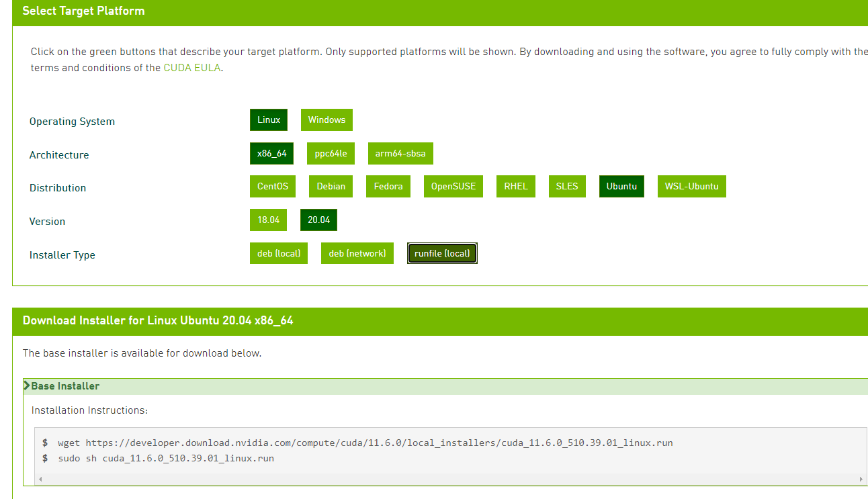
Task: Choose the runfile (local) installer type
Action: point(442,254)
